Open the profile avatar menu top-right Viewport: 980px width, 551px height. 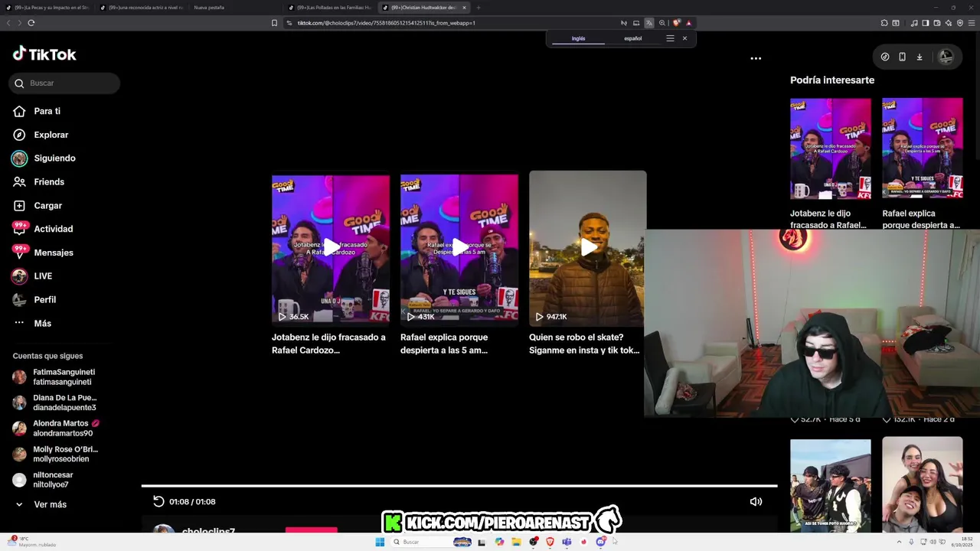click(x=946, y=57)
